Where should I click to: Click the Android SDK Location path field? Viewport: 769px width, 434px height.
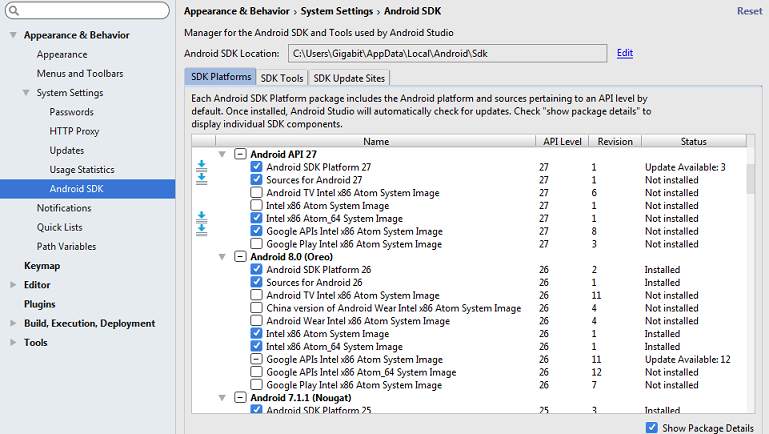coord(447,53)
